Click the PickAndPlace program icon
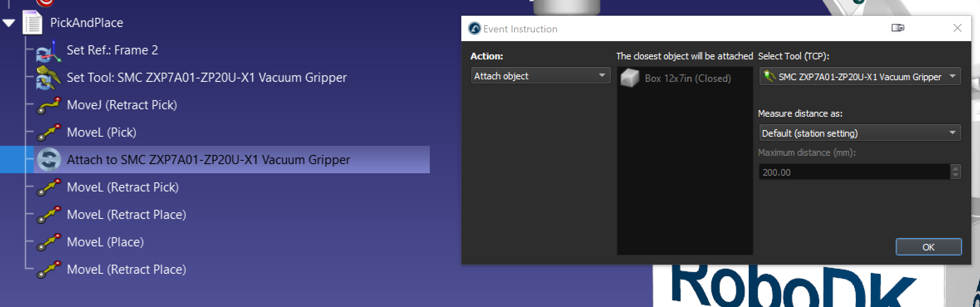Image resolution: width=980 pixels, height=307 pixels. (x=32, y=23)
